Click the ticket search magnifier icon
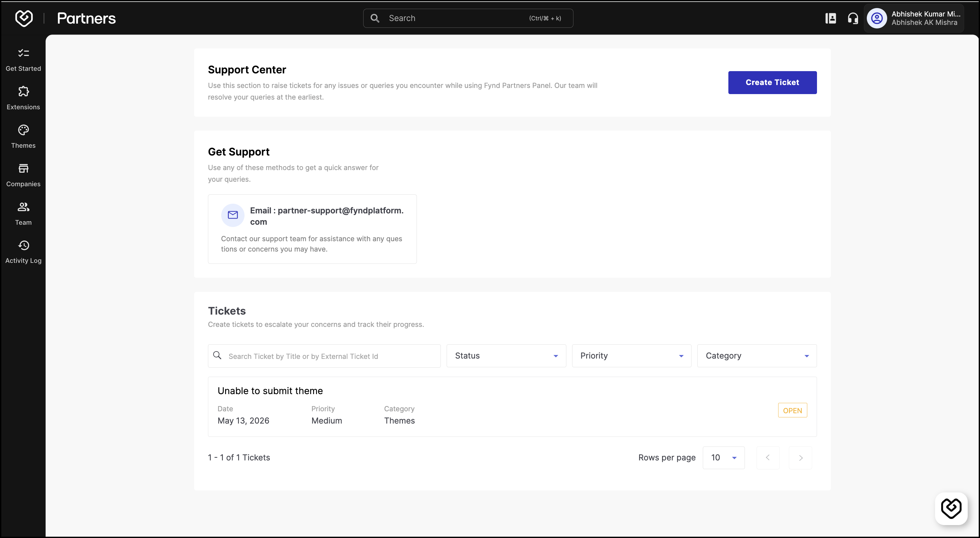980x538 pixels. click(217, 355)
